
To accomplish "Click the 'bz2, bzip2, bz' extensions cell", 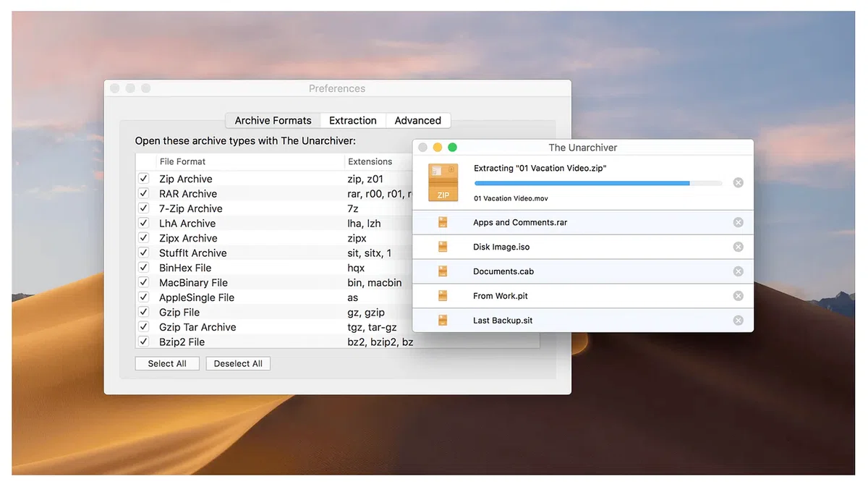I will click(x=380, y=342).
